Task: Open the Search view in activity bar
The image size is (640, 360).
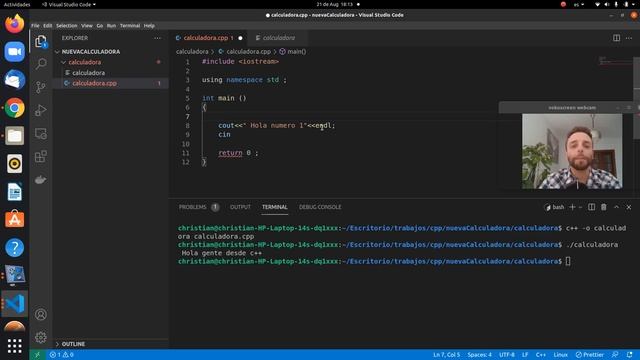Action: [x=41, y=64]
